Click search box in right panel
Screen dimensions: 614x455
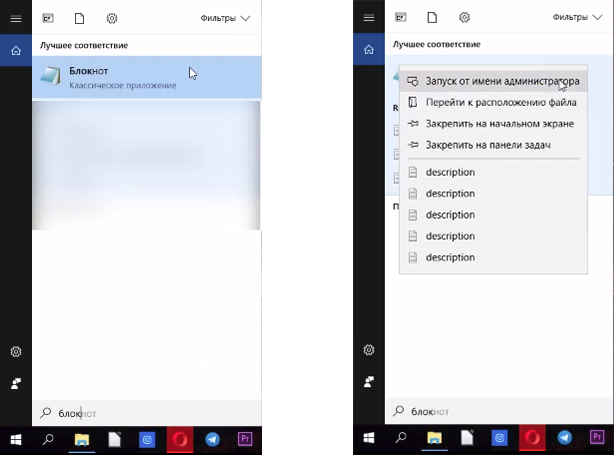click(499, 411)
